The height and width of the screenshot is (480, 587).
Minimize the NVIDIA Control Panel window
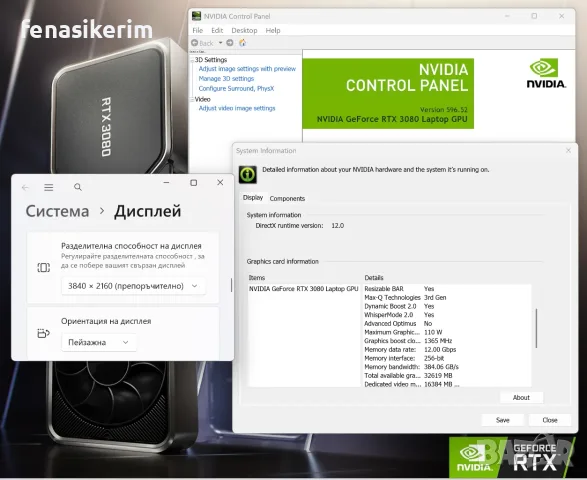[507, 16]
